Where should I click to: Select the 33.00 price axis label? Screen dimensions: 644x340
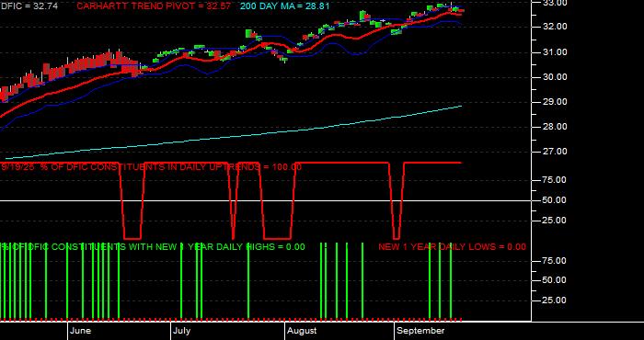tap(555, 4)
